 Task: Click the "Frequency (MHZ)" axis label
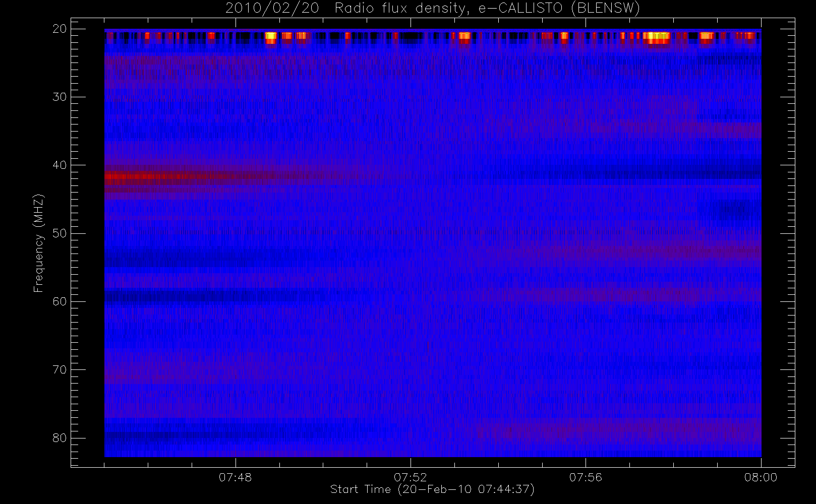(38, 243)
